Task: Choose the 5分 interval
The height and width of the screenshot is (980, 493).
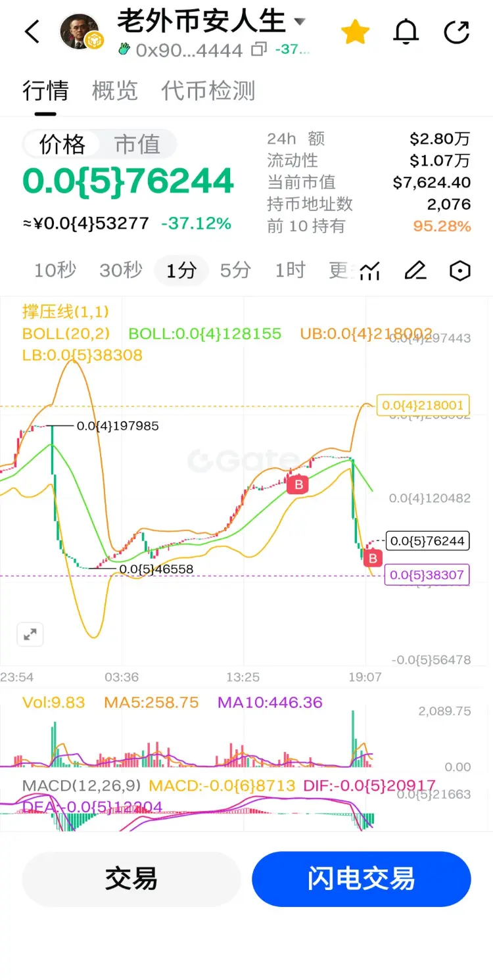Action: click(x=235, y=270)
